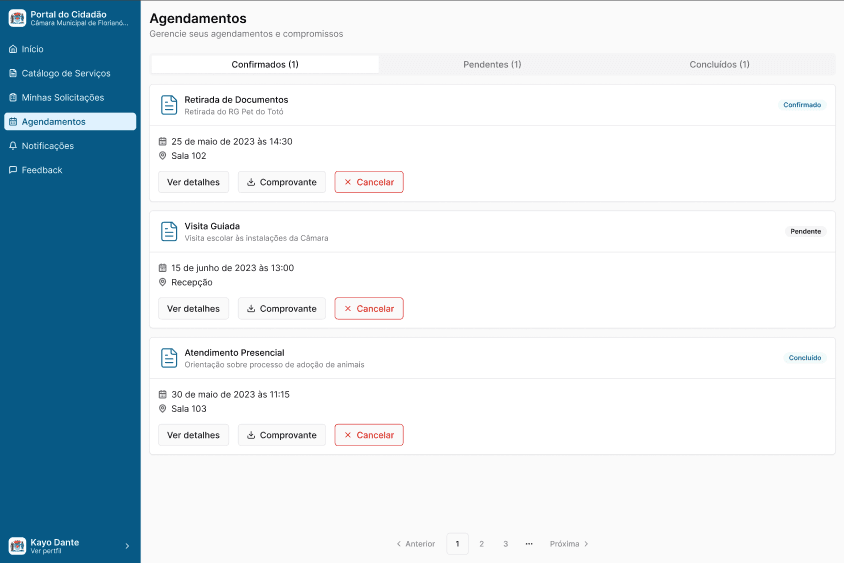Click the Confirmado status badge

pos(802,105)
